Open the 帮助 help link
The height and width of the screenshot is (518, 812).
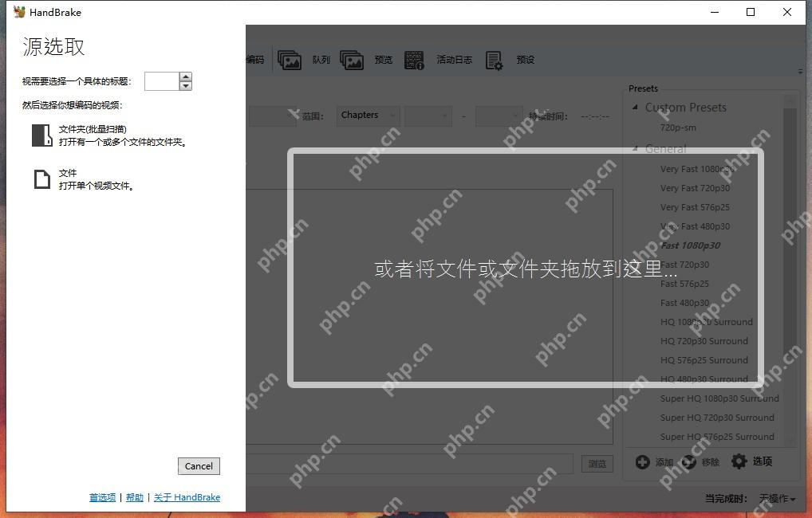point(135,497)
